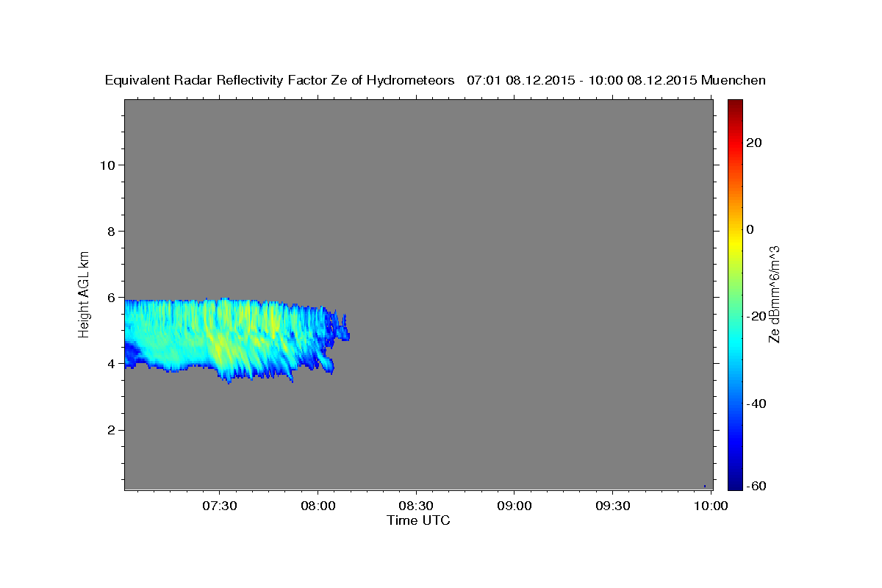Click the height tick label '6'
The image size is (882, 588).
coord(110,298)
